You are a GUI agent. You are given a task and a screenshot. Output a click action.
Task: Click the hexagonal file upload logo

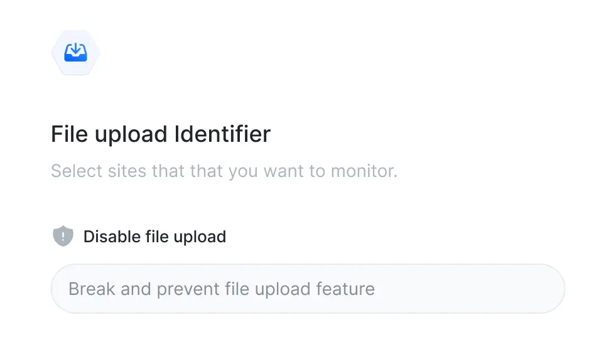75,52
